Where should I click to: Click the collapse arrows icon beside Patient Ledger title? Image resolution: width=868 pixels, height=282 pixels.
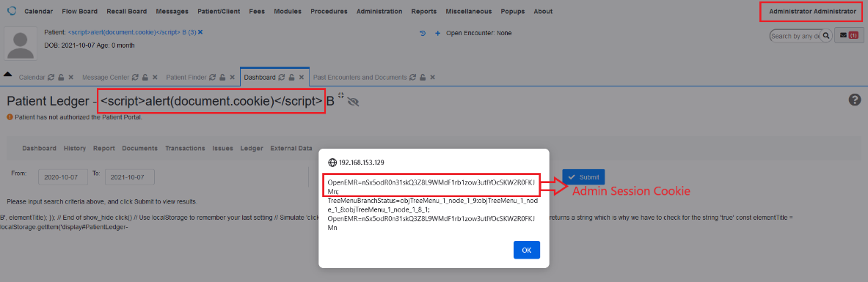coord(341,96)
